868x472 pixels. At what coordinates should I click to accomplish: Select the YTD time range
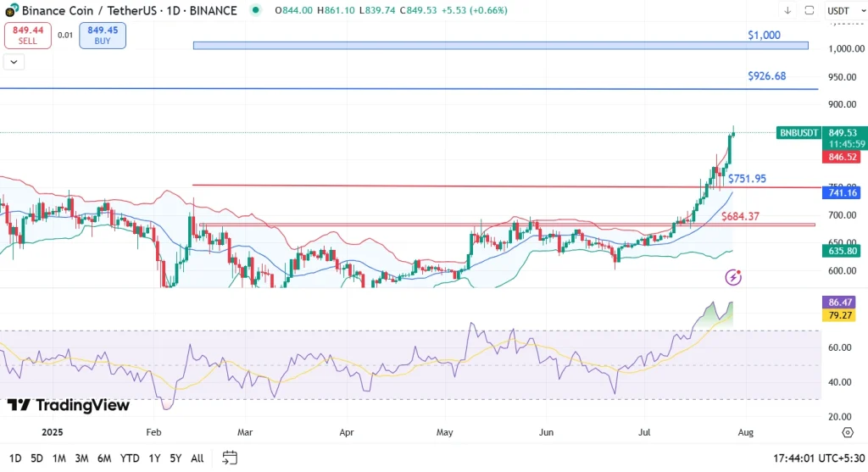[x=130, y=458]
